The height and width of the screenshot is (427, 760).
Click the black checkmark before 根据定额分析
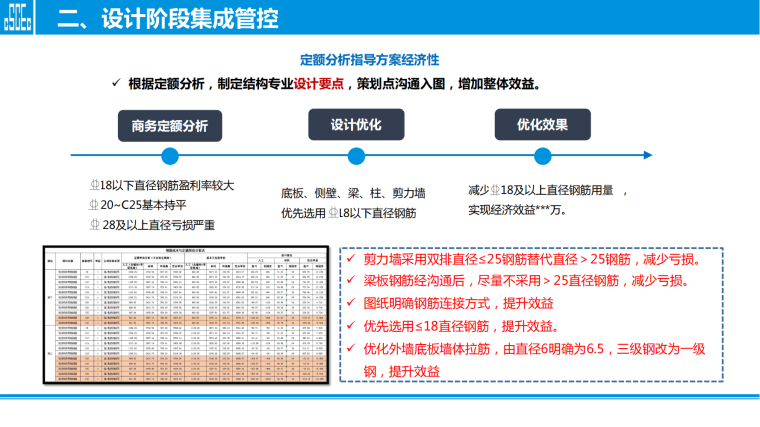pos(116,84)
